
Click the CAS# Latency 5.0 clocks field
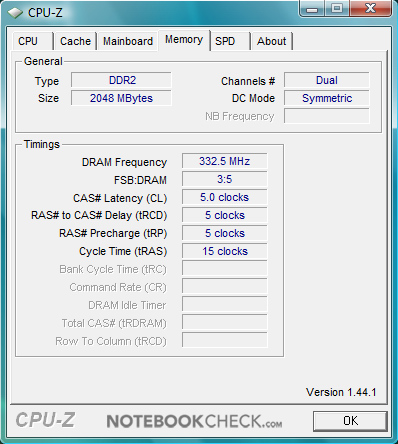pos(225,197)
